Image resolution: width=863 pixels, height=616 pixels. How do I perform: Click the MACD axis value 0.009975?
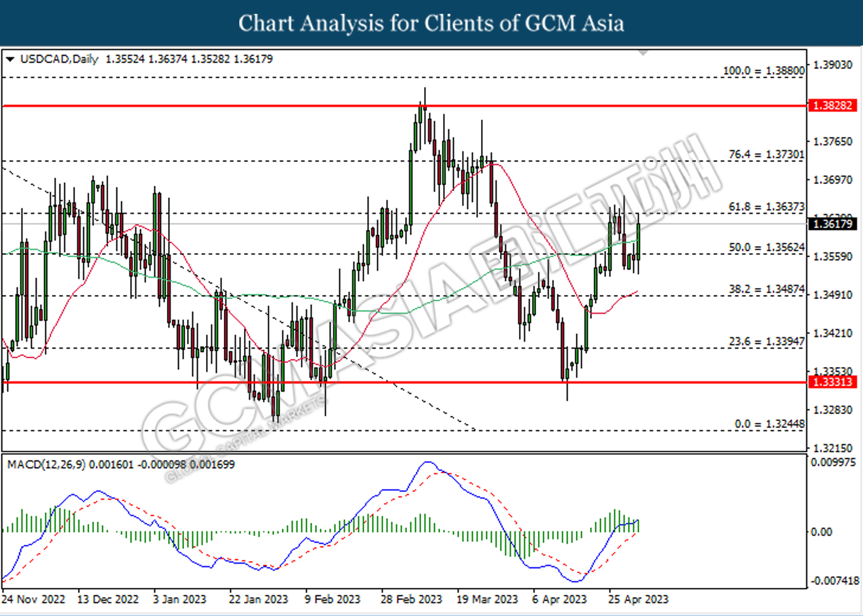(x=833, y=462)
